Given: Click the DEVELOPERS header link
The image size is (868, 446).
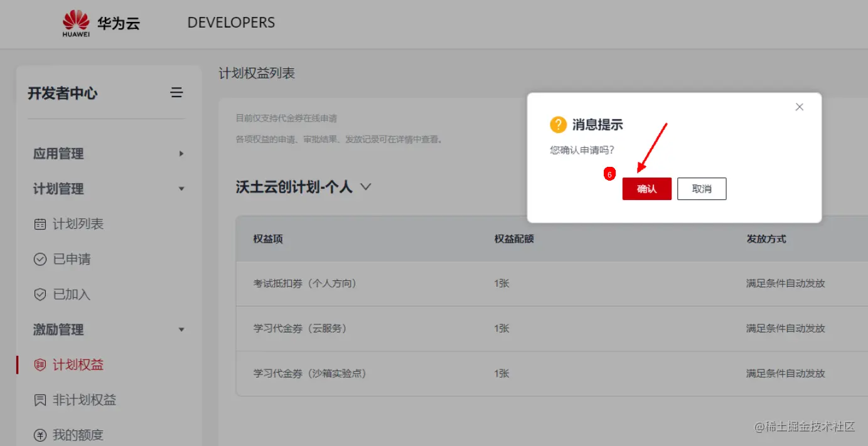Looking at the screenshot, I should coord(231,23).
